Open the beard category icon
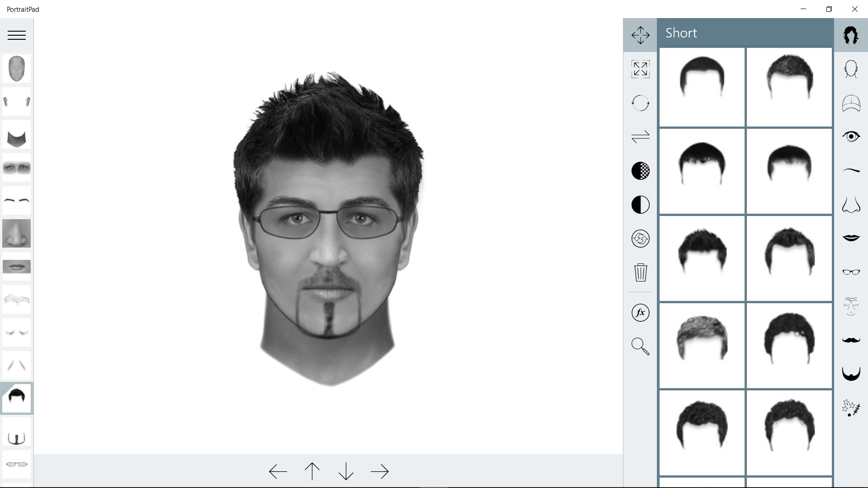 coord(850,374)
